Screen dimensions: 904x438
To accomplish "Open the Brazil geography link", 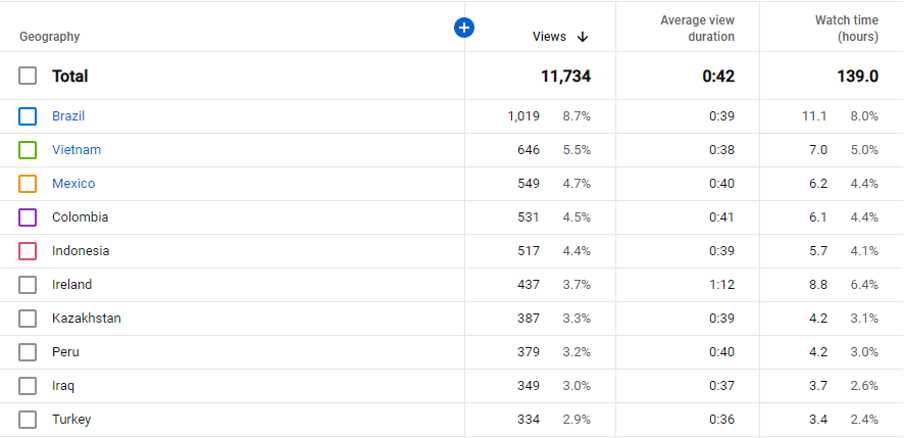I will point(68,116).
